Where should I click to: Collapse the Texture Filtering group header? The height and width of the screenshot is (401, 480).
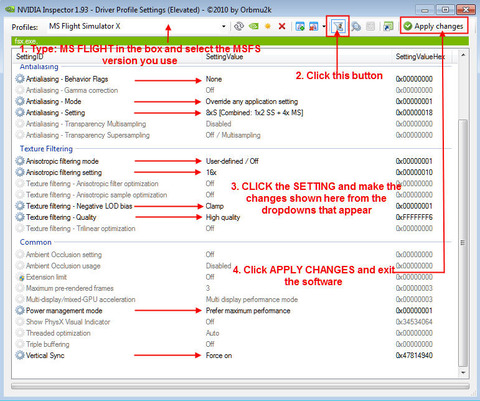tap(46, 149)
